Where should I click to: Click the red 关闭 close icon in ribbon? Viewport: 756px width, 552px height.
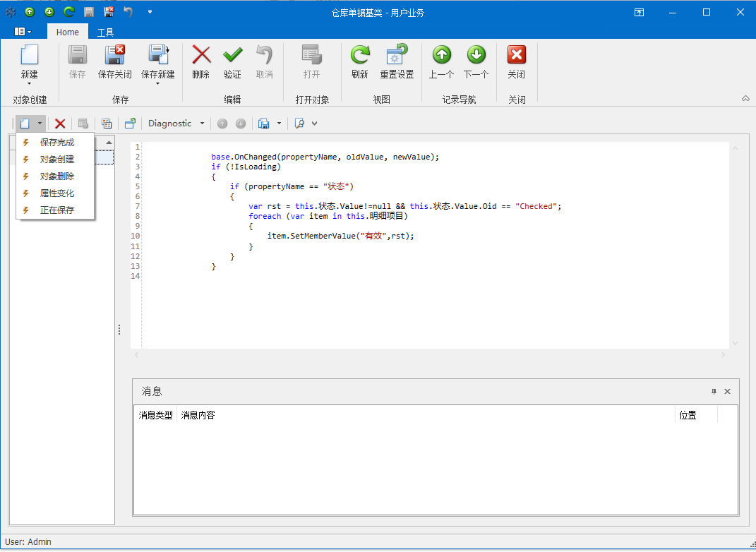(517, 54)
